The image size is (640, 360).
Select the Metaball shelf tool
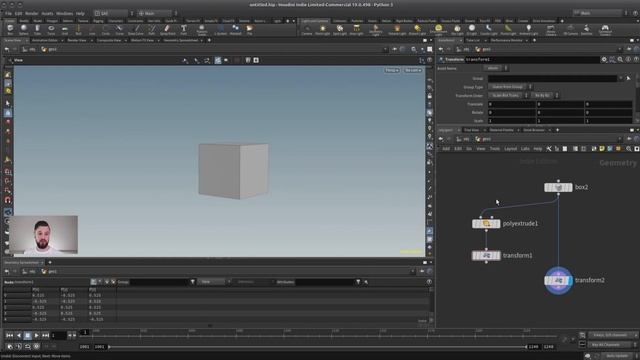tap(236, 29)
